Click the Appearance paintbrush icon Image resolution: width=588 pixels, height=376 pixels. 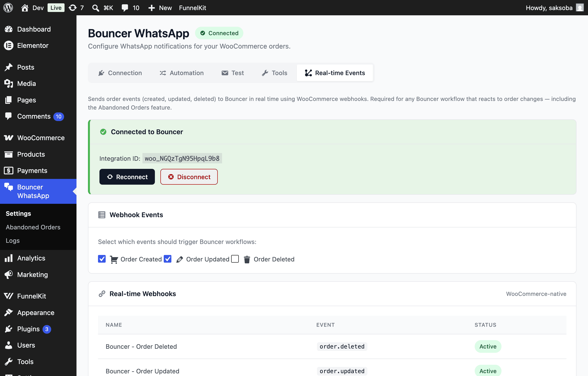(9, 312)
